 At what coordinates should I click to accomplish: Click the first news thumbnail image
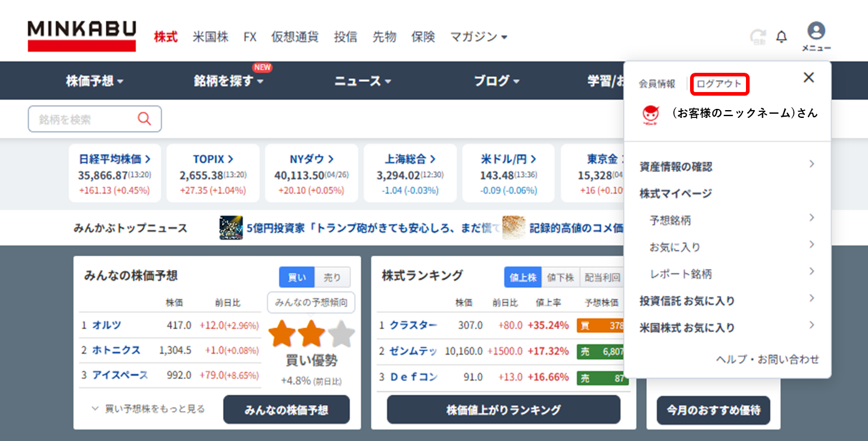pos(231,227)
